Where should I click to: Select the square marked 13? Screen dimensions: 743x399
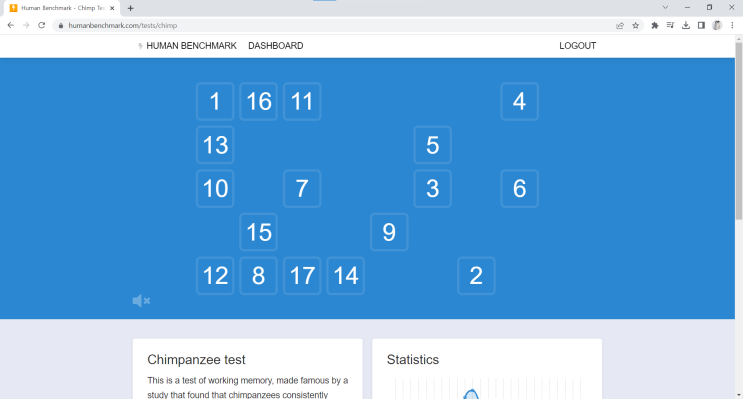pyautogui.click(x=215, y=145)
